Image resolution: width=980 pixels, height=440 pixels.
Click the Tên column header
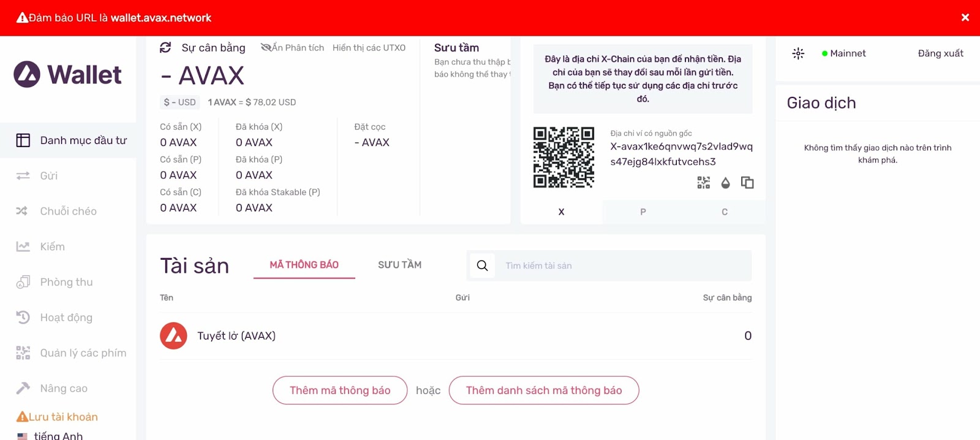click(x=167, y=298)
